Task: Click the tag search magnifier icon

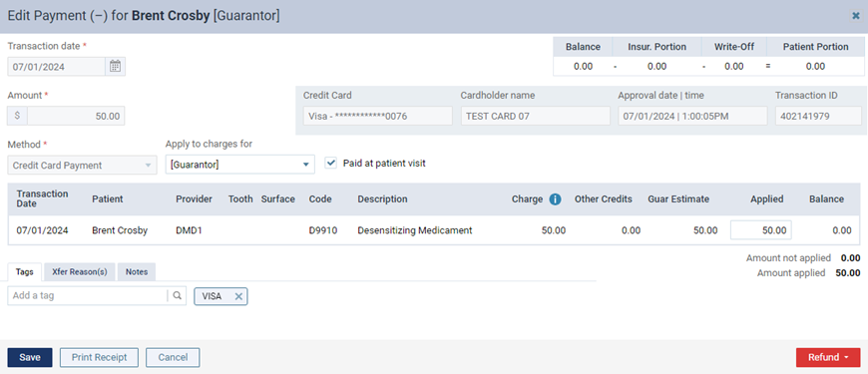Action: pyautogui.click(x=178, y=296)
